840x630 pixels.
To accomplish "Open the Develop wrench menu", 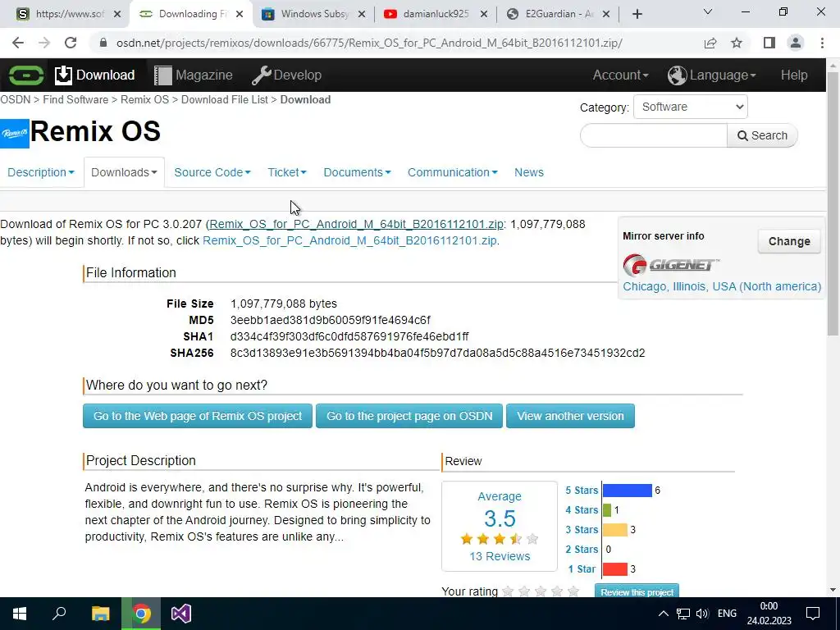I will pyautogui.click(x=286, y=75).
